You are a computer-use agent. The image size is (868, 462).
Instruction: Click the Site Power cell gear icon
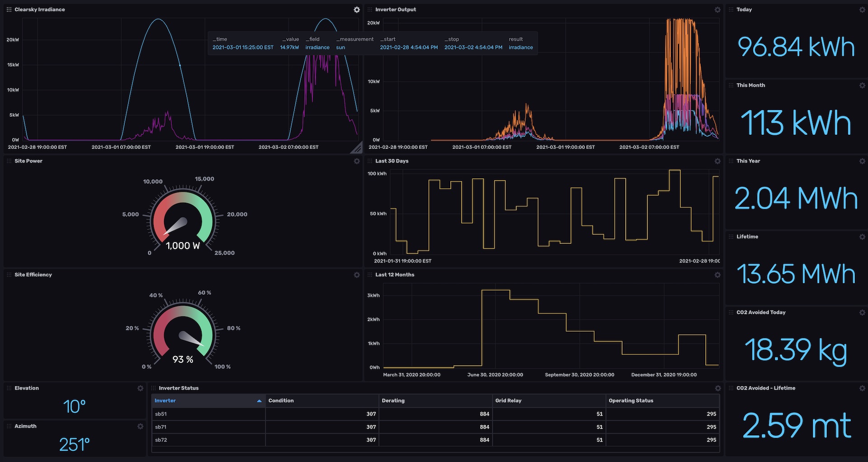[x=357, y=161]
